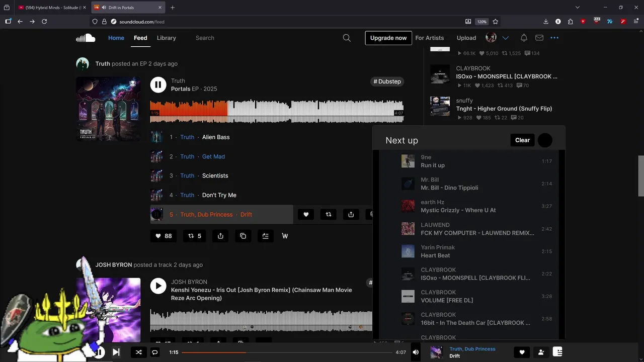This screenshot has height=362, width=644.
Task: Click the page scrollbar thumb
Action: coord(641,175)
